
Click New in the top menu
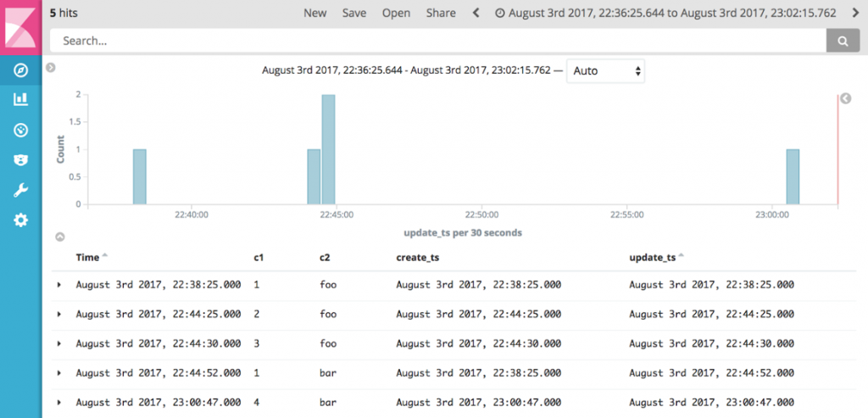(x=314, y=13)
